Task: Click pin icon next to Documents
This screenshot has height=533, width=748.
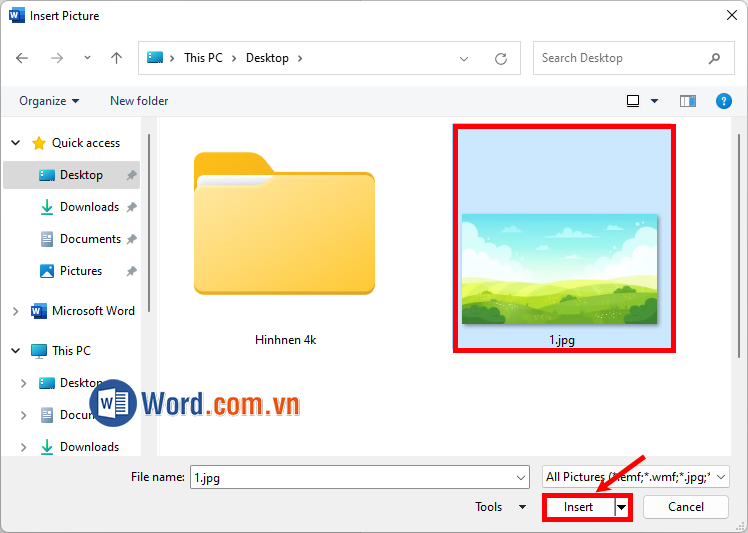Action: point(132,239)
